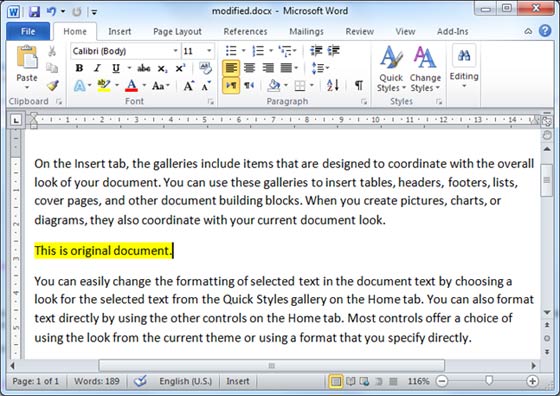Viewport: 560px width, 396px height.
Task: Toggle Show/Hide paragraph marks
Action: [359, 86]
